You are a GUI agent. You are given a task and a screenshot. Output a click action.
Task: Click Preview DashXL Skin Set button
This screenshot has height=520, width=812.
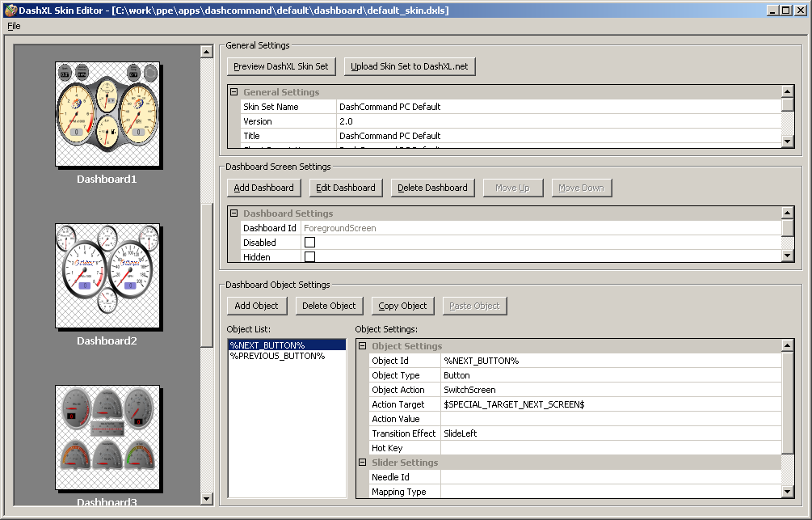point(280,66)
